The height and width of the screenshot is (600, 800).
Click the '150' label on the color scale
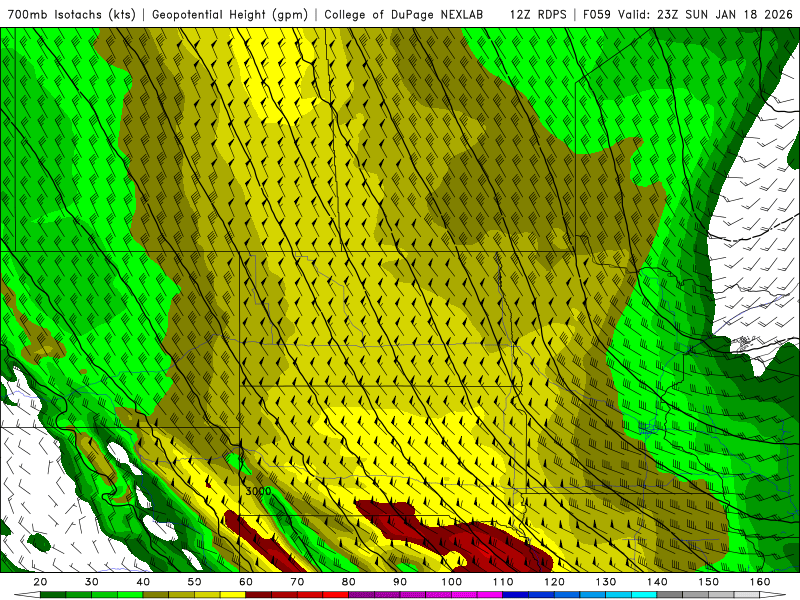click(x=709, y=582)
